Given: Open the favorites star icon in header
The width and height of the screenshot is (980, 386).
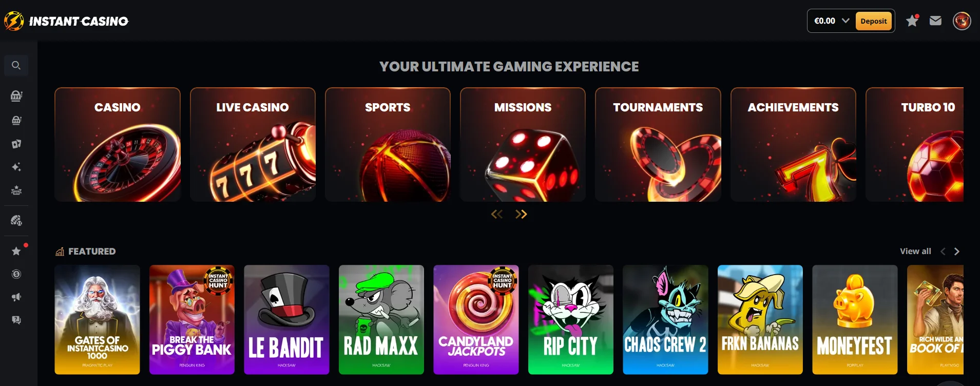Looking at the screenshot, I should pyautogui.click(x=912, y=21).
